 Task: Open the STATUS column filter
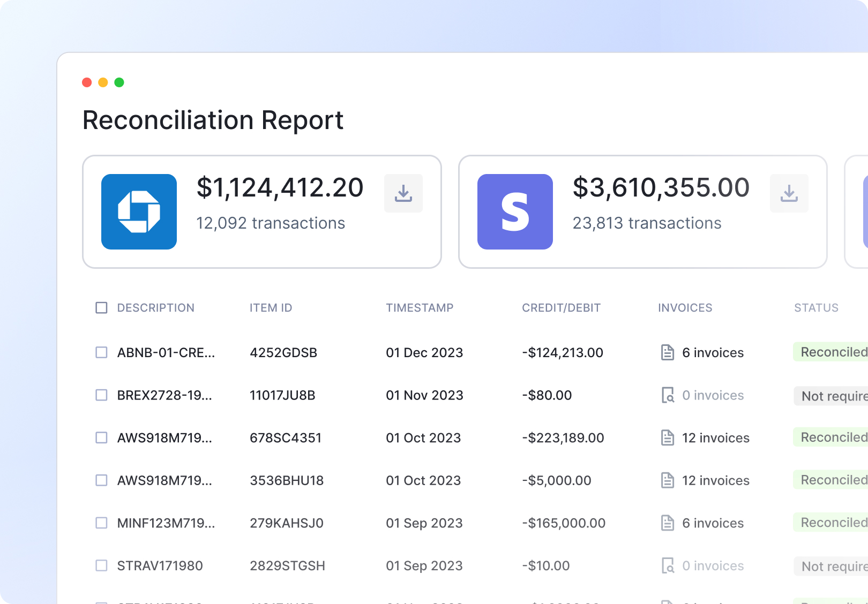pyautogui.click(x=816, y=307)
